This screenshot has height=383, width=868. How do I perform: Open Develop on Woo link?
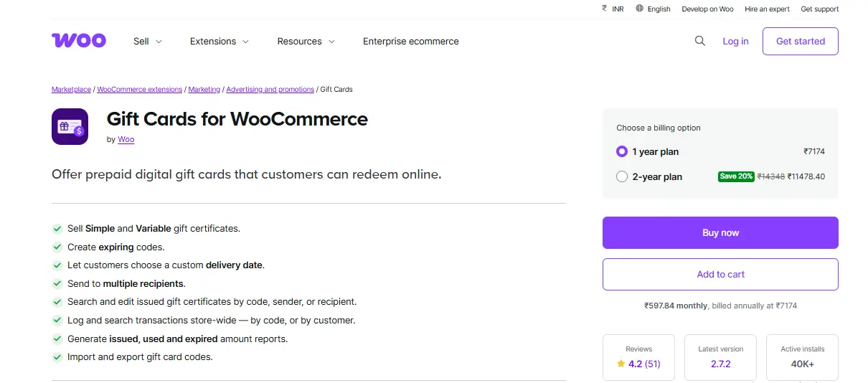click(707, 9)
